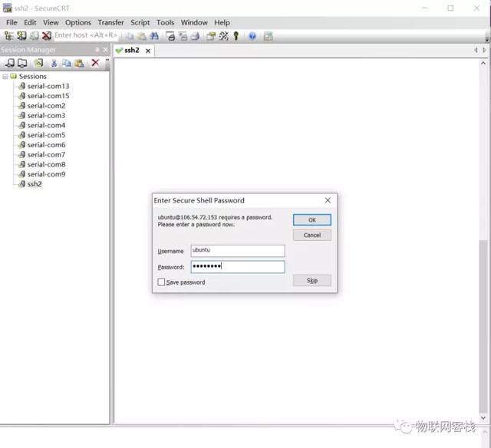Open the Help blue question icon

(x=252, y=36)
